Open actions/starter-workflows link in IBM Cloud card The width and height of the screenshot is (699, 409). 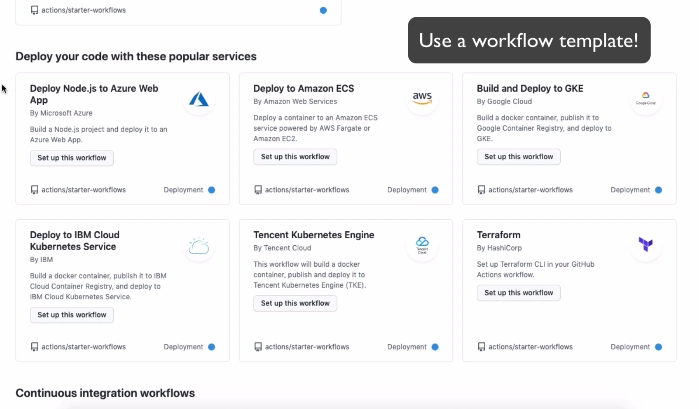[x=83, y=347]
